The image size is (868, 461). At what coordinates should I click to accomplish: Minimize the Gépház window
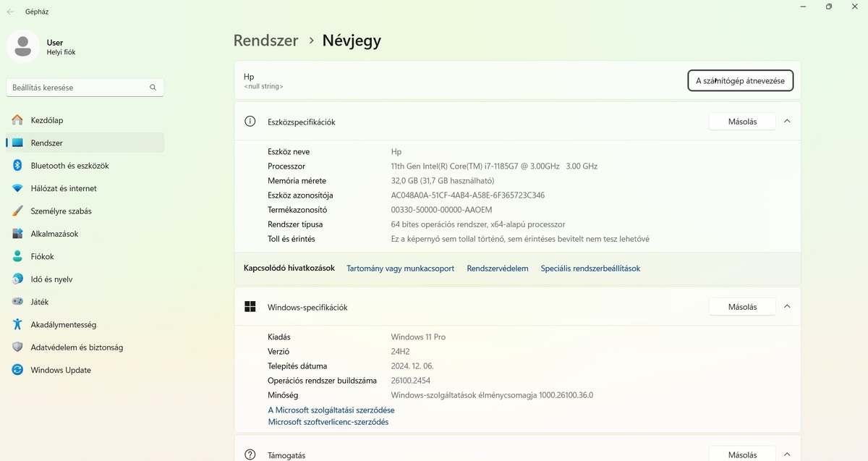coord(804,7)
